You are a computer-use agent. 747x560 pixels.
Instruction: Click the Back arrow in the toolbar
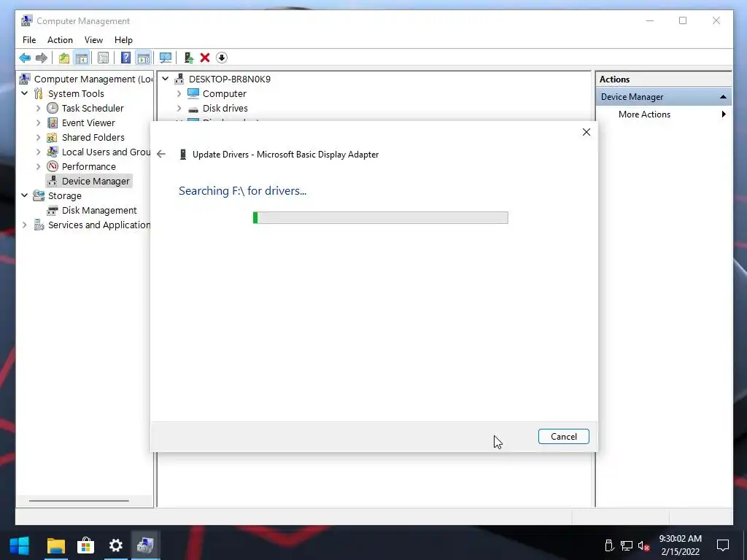[25, 58]
